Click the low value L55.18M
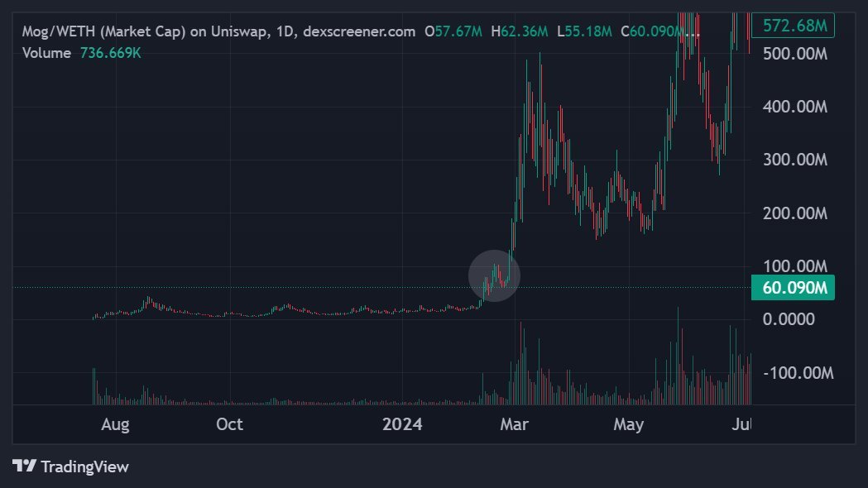Image resolution: width=868 pixels, height=488 pixels. pyautogui.click(x=584, y=31)
